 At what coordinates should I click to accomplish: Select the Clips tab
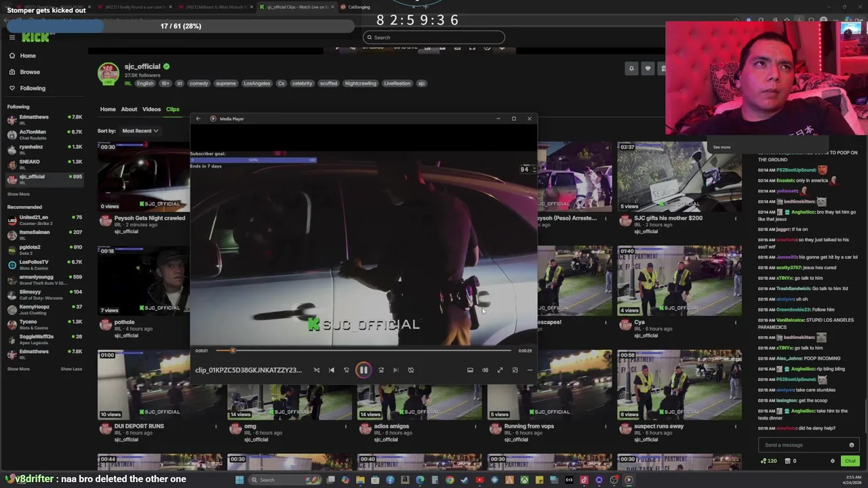pos(172,109)
